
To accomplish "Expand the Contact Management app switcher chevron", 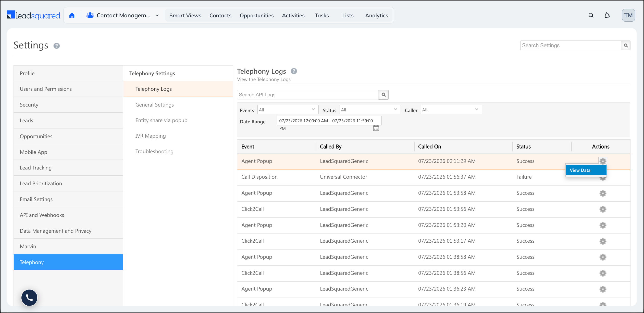I will pos(157,15).
